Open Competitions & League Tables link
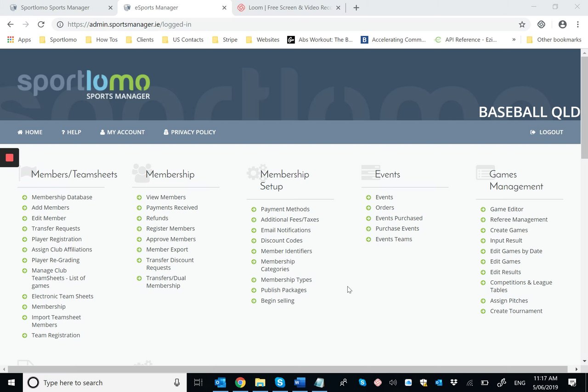Screen dimensions: 588x392 pos(521,286)
